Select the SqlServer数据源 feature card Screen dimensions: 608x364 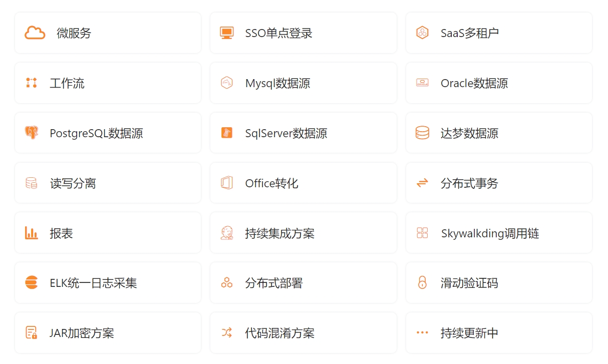coord(303,133)
